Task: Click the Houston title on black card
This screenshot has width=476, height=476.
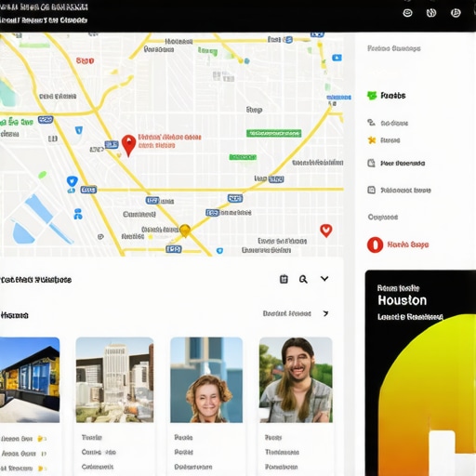Action: 403,300
